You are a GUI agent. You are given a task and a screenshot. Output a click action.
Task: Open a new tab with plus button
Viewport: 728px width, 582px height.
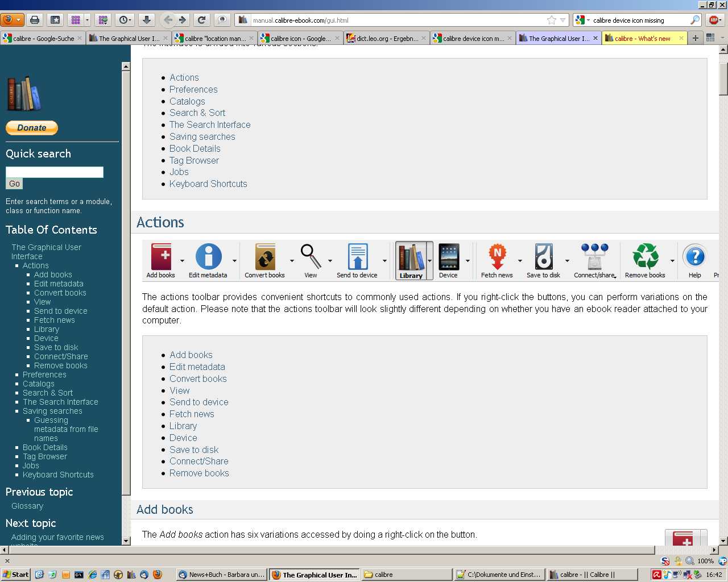pos(695,38)
